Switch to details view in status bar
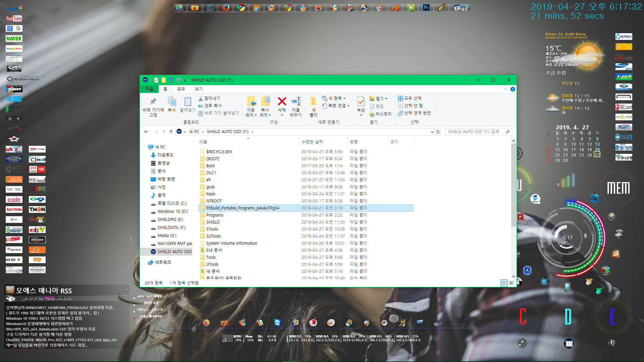The width and height of the screenshot is (644, 362). point(504,283)
